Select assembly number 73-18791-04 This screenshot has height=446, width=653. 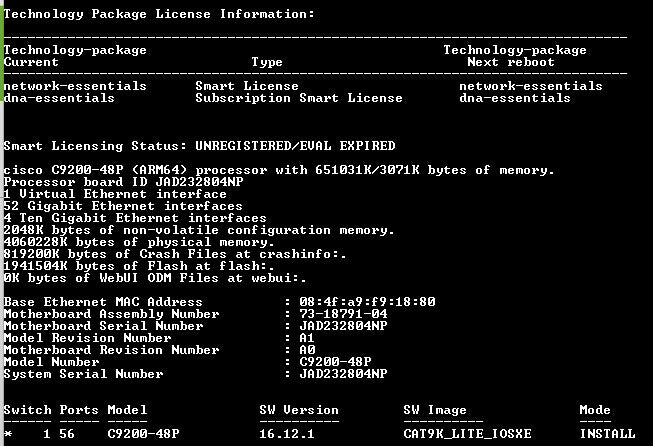tap(343, 314)
